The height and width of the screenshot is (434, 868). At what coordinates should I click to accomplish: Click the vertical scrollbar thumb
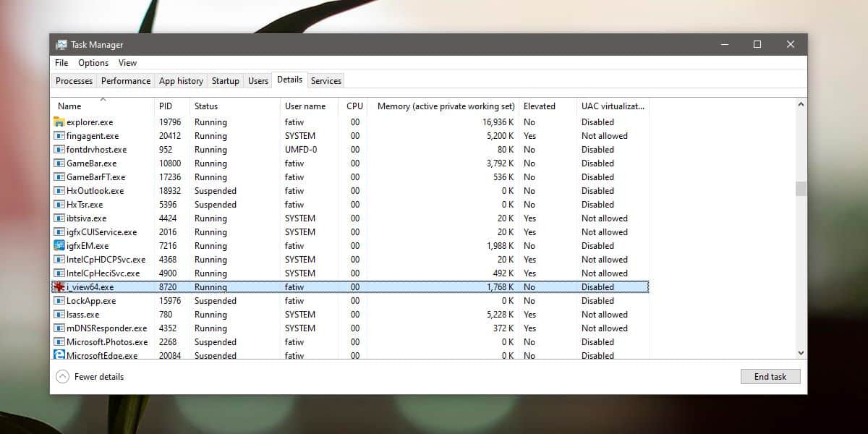click(800, 189)
